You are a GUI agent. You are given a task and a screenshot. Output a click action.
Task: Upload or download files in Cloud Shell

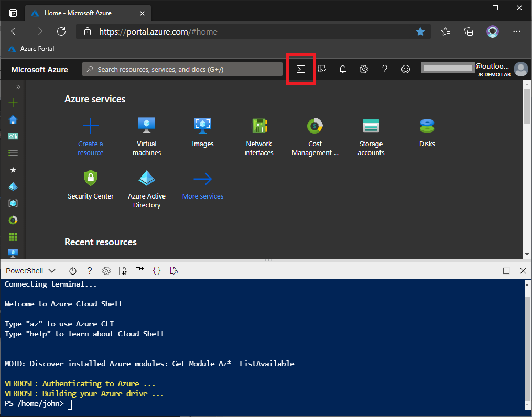(123, 271)
